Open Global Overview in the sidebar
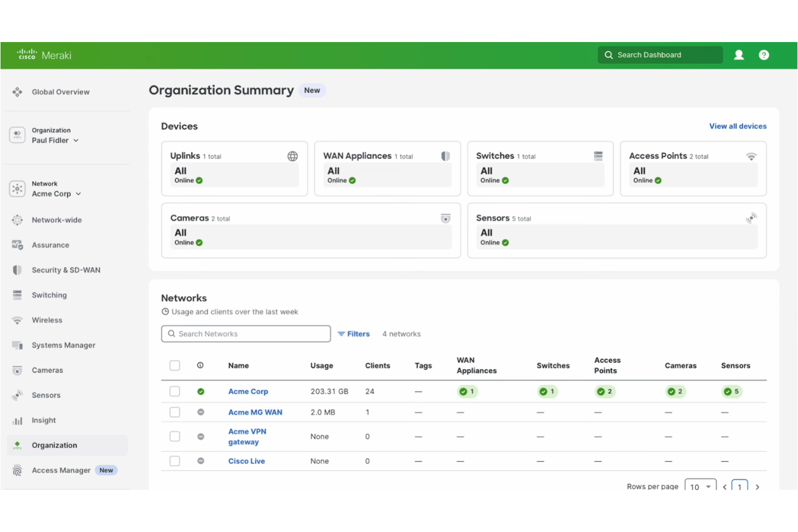Viewport: 798px width, 532px height. [60, 92]
